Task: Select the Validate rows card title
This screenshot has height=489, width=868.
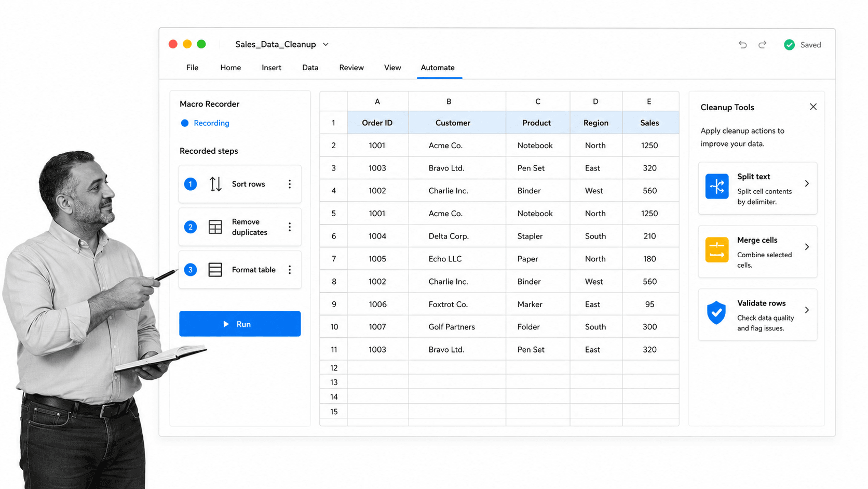Action: coord(762,303)
